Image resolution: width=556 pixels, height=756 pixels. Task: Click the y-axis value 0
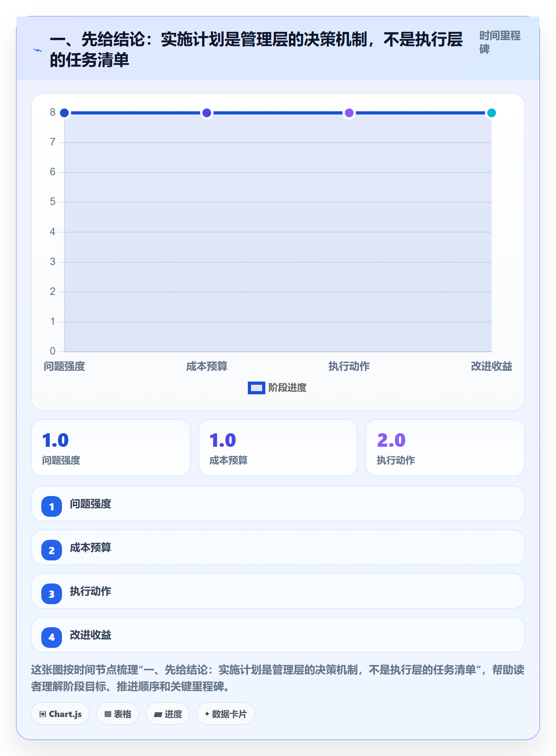click(52, 351)
